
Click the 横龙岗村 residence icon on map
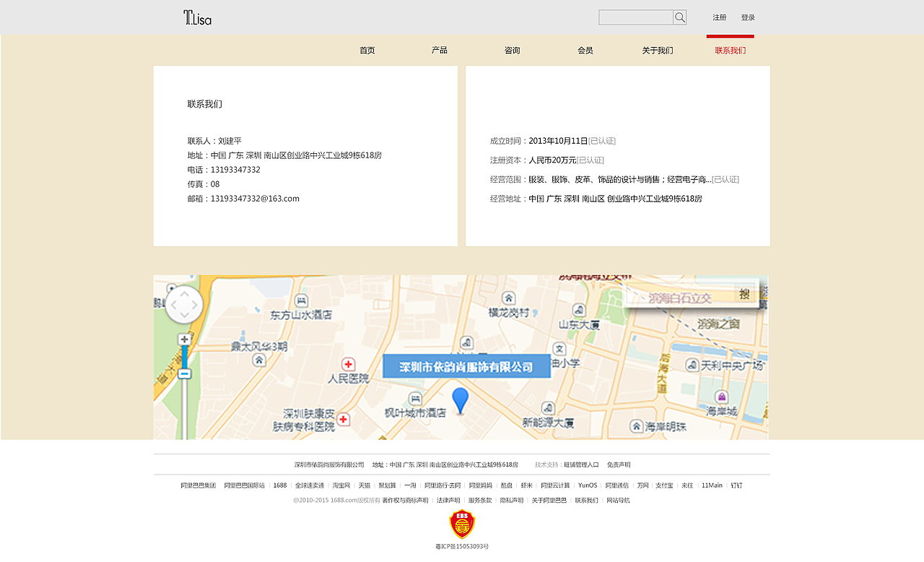509,298
